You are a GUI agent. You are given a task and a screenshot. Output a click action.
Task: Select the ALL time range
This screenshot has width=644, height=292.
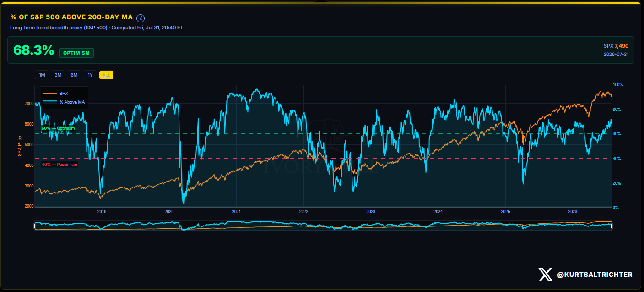click(106, 75)
